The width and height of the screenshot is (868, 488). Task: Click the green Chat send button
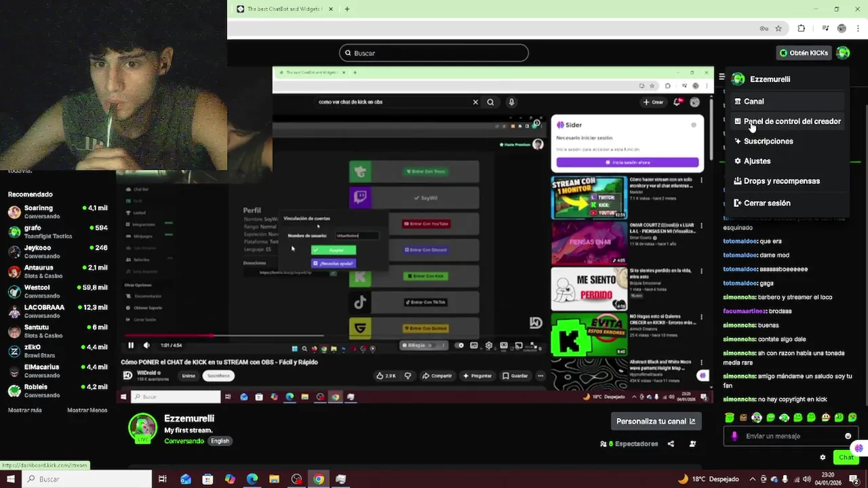coord(846,457)
